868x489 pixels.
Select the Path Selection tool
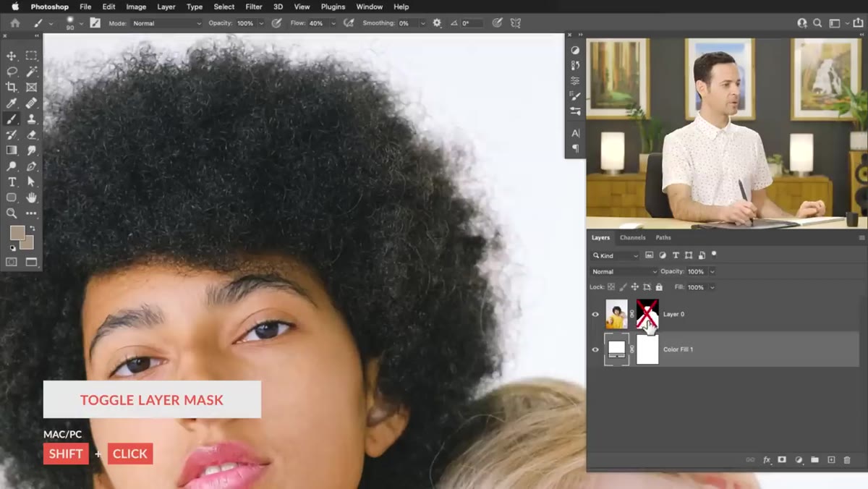31,182
